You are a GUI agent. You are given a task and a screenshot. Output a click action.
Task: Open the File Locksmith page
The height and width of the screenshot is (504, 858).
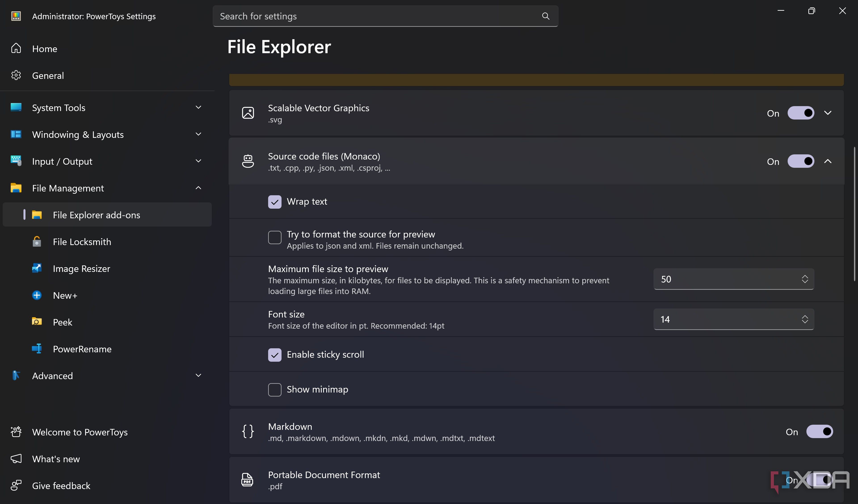coord(107,241)
